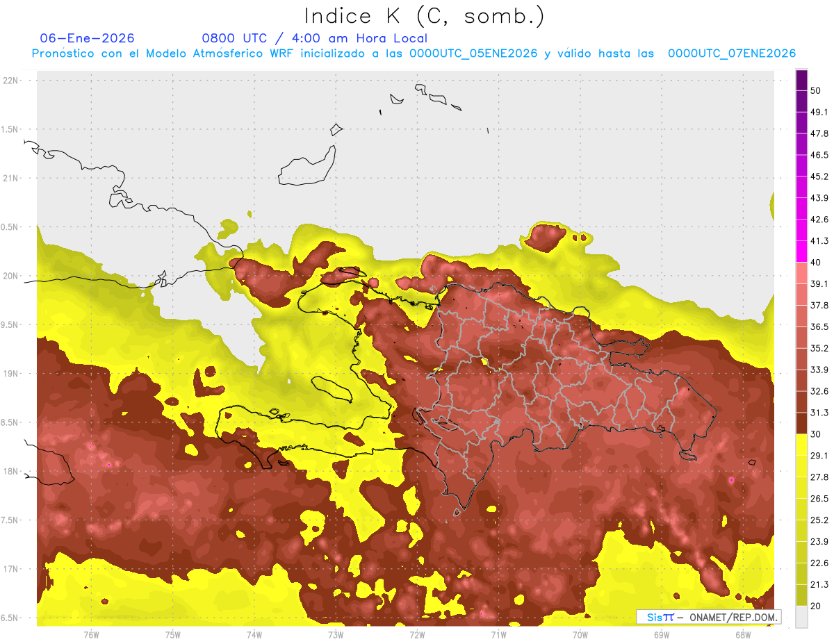Click the colorbar value '27.8'
Image resolution: width=834 pixels, height=644 pixels.
pos(819,477)
